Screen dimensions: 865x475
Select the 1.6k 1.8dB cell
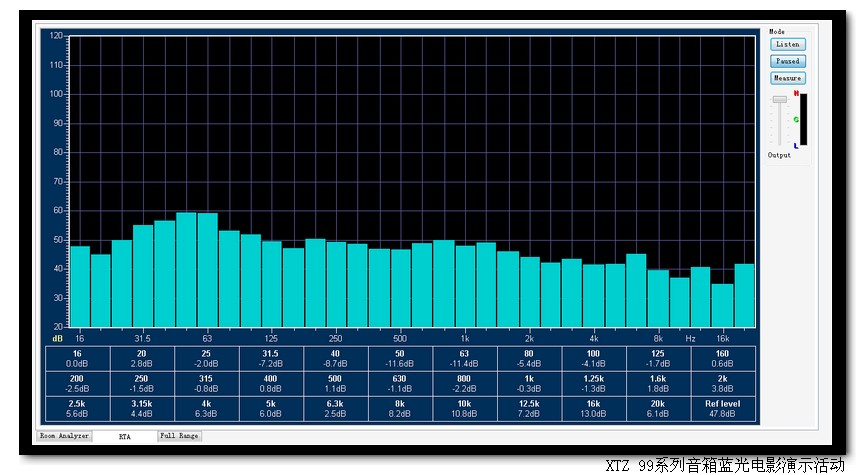(659, 383)
